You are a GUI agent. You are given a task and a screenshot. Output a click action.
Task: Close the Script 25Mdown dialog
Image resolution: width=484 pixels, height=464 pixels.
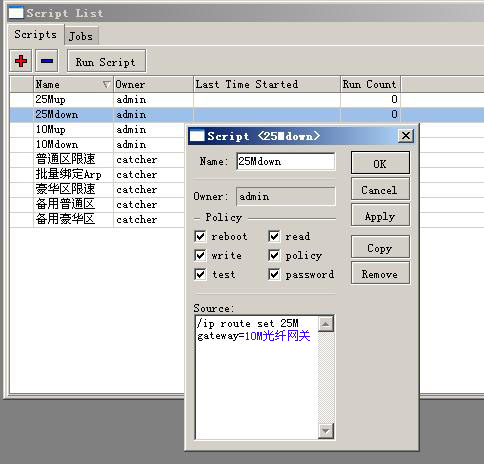coord(406,136)
